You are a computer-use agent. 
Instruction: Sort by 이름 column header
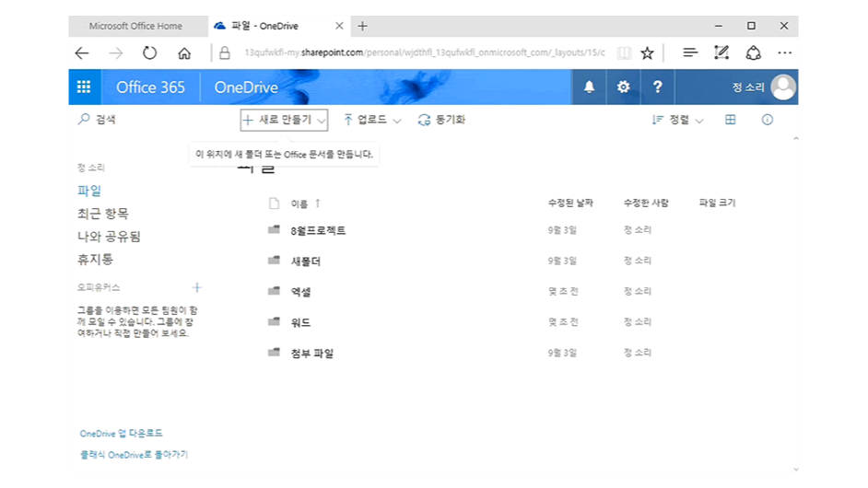click(x=299, y=203)
